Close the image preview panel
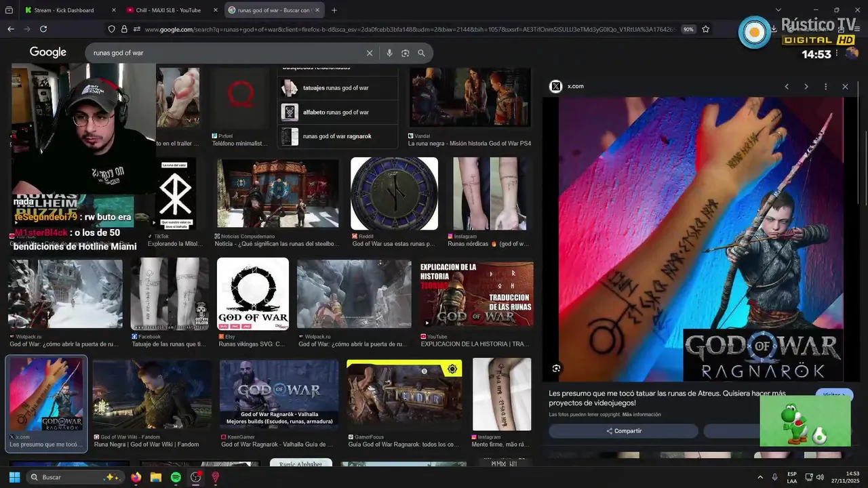This screenshot has height=488, width=868. (845, 87)
